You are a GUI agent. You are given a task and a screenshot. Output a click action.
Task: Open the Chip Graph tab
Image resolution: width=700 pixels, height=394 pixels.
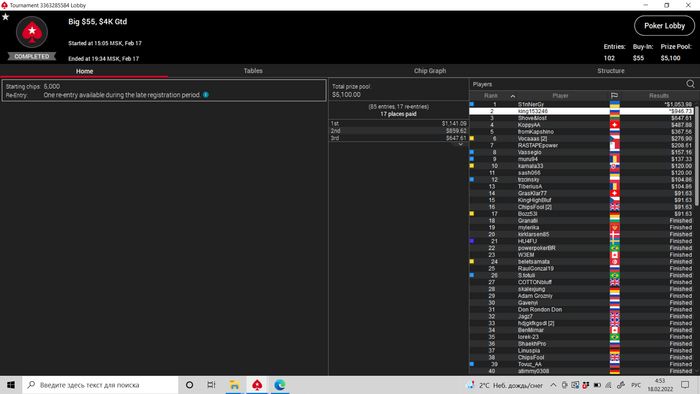(x=429, y=71)
